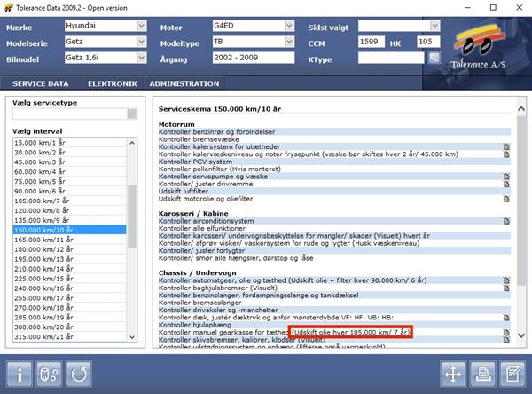Screen dimensions: 532x394
Task: Open note icon on automatgear row
Action: pyautogui.click(x=506, y=280)
